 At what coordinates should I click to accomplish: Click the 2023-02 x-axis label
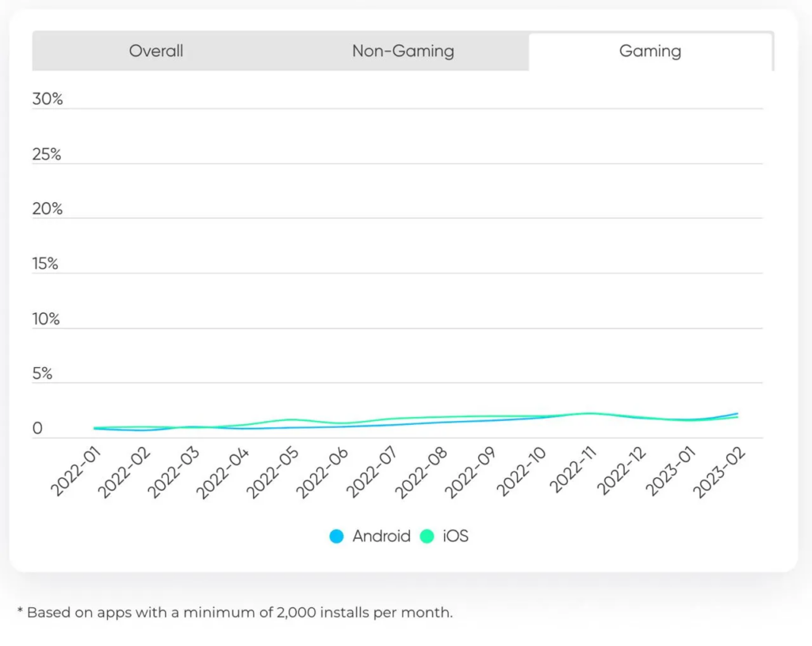(x=722, y=472)
